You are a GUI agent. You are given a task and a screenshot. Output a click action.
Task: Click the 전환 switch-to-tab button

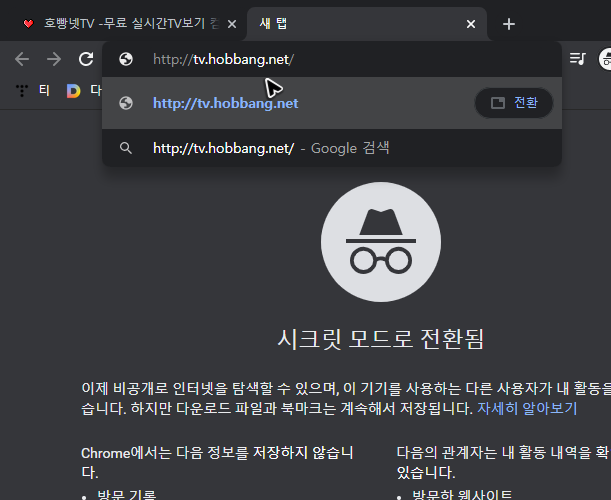[514, 103]
